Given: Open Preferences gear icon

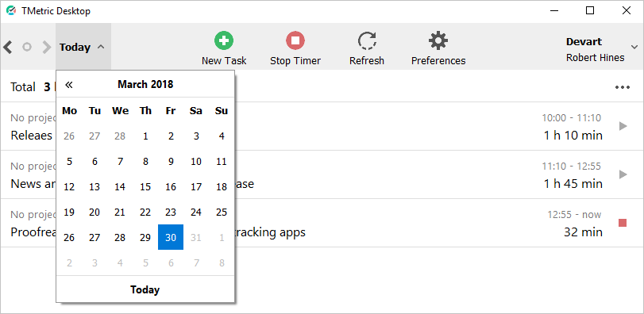Looking at the screenshot, I should coord(438,40).
